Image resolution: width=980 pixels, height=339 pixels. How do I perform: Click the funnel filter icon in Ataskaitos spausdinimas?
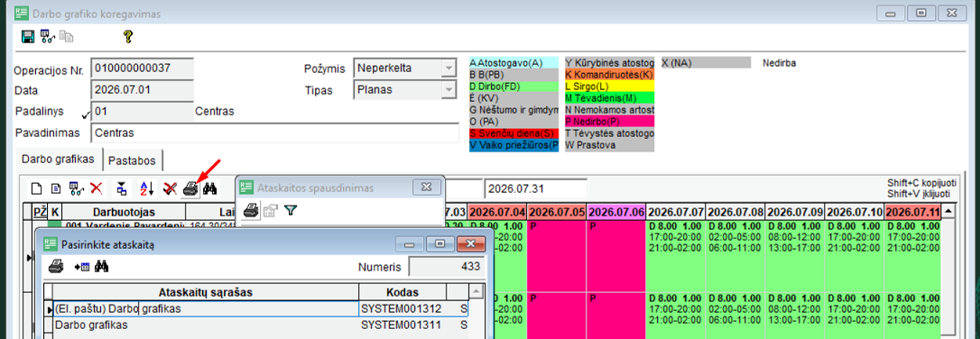point(290,210)
